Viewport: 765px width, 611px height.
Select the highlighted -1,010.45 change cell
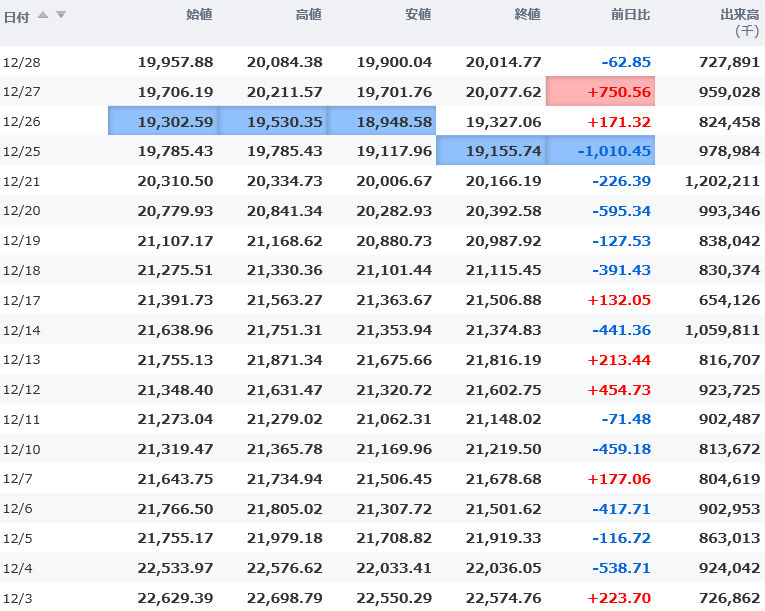[x=601, y=152]
